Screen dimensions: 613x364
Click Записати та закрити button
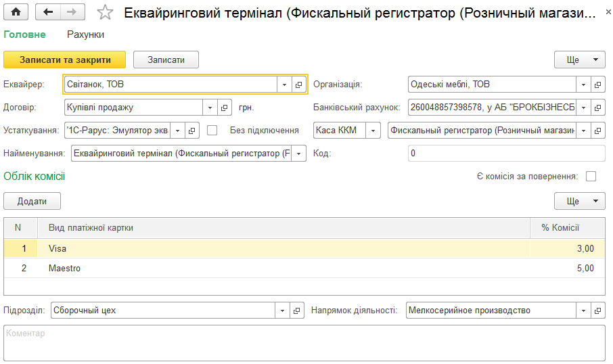65,60
